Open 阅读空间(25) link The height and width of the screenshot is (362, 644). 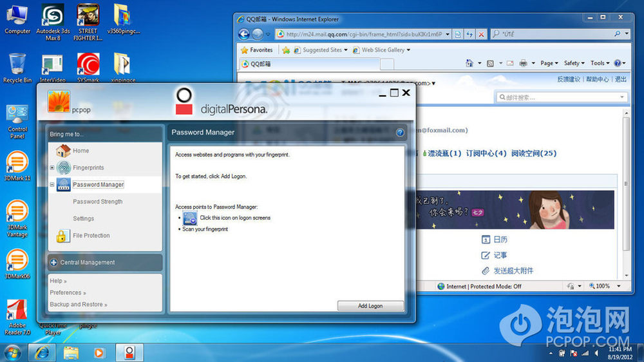point(533,153)
